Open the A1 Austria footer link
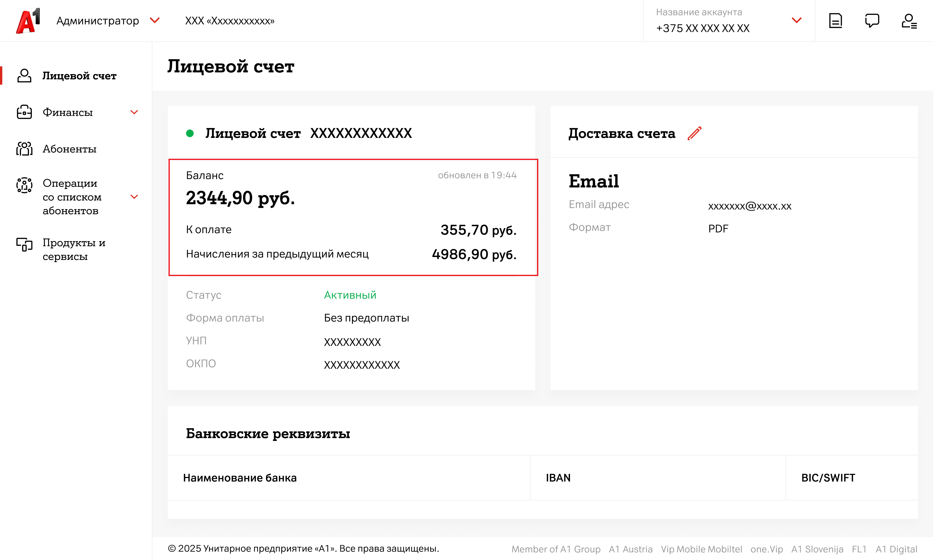The image size is (934, 560). coord(631,549)
